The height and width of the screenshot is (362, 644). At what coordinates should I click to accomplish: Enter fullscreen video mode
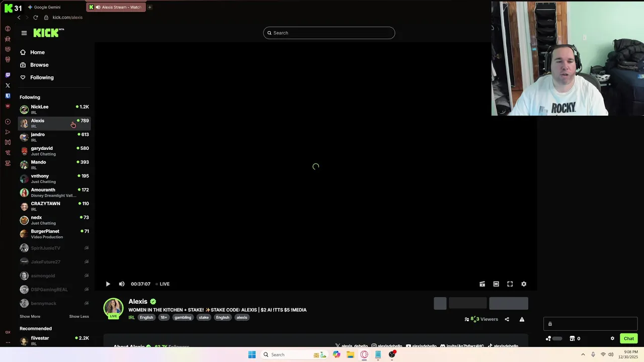tap(510, 284)
